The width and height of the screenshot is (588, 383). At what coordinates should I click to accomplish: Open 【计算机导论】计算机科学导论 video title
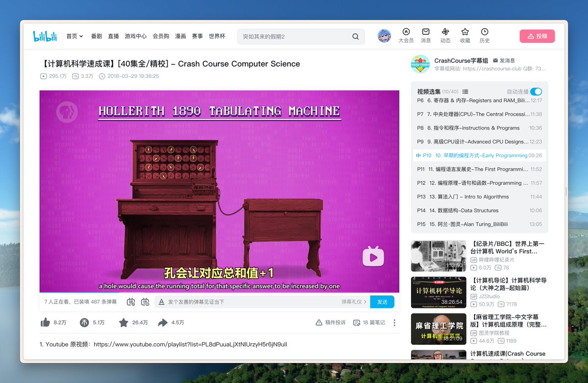[508, 284]
